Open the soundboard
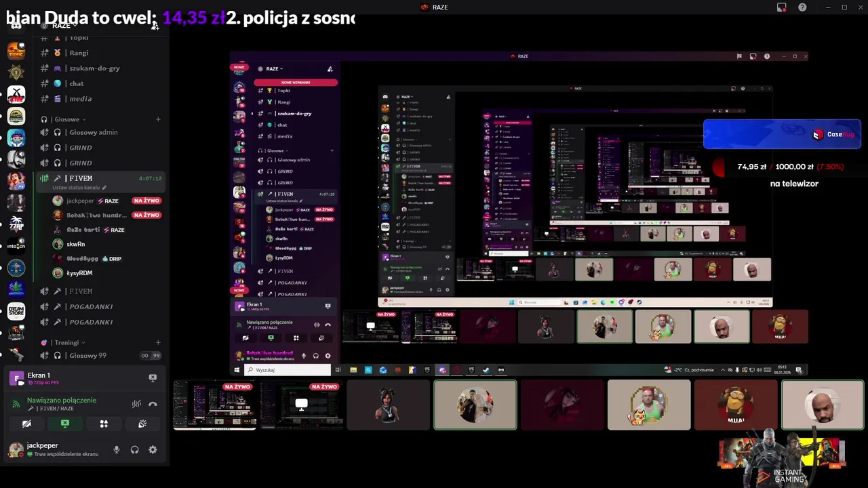 tap(142, 424)
